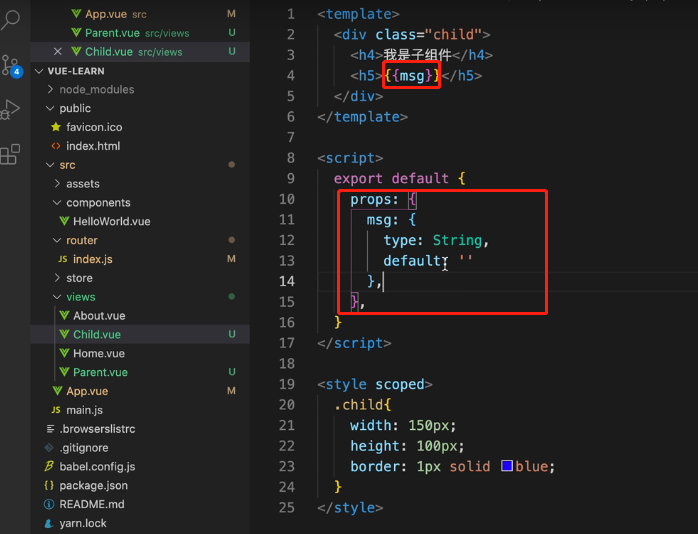Open package.json file
The height and width of the screenshot is (534, 698).
point(140,485)
